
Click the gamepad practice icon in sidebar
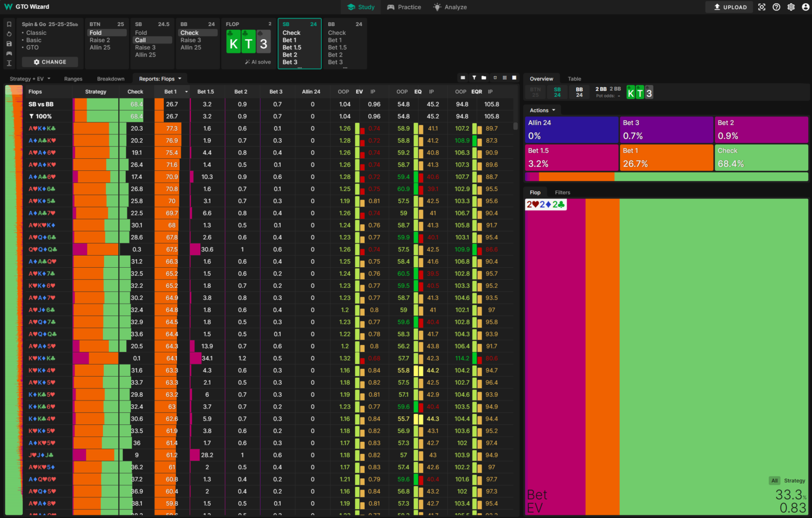coord(9,53)
